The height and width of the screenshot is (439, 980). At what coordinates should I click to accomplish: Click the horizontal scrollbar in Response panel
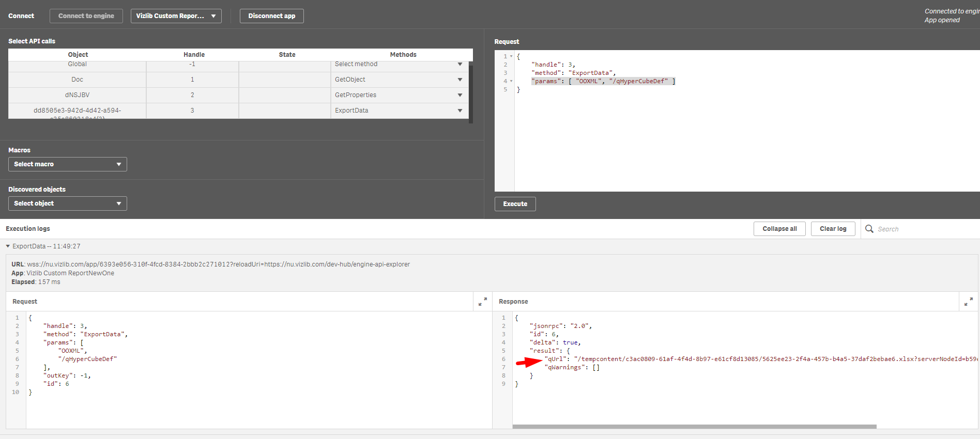(694, 427)
